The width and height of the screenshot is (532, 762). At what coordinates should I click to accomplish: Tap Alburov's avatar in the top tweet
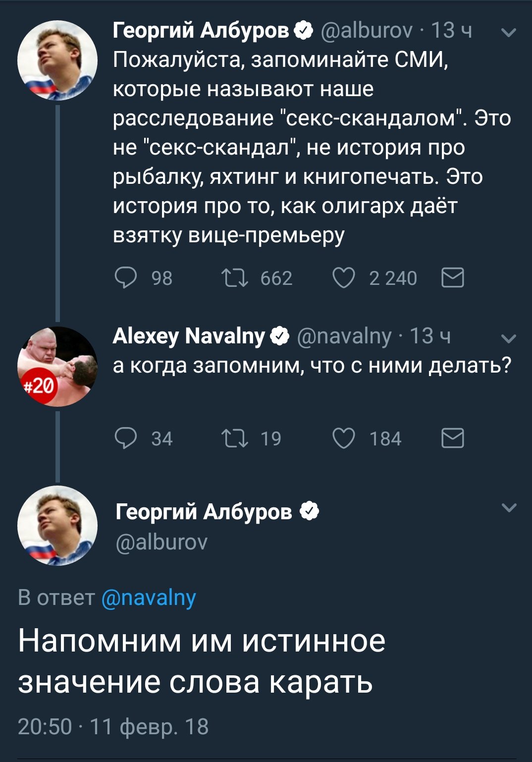point(57,60)
